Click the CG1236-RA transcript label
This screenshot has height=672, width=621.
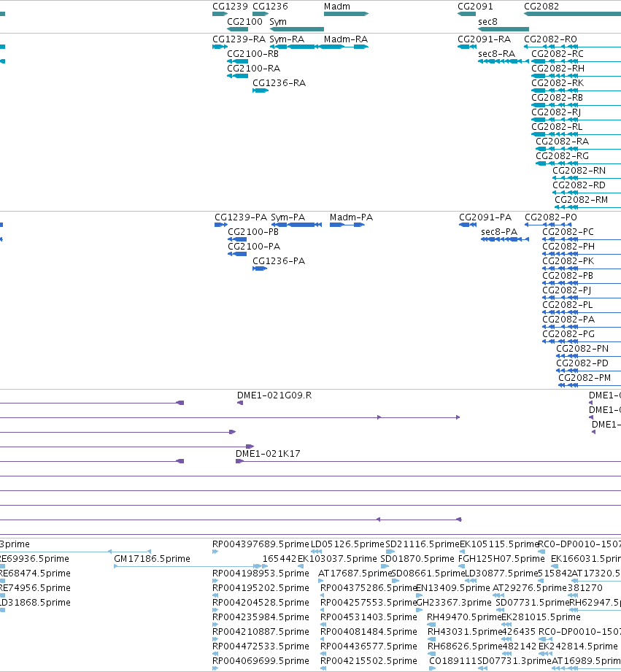[279, 83]
